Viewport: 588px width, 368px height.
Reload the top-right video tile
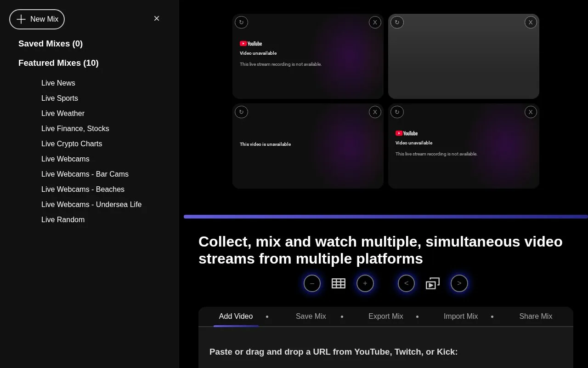pos(397,22)
